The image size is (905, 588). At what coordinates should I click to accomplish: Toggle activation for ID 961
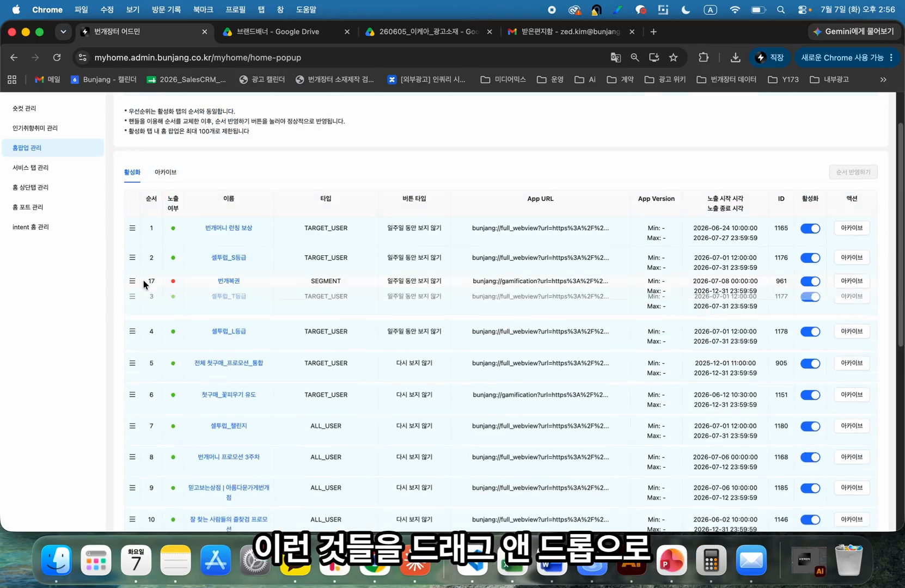tap(810, 281)
